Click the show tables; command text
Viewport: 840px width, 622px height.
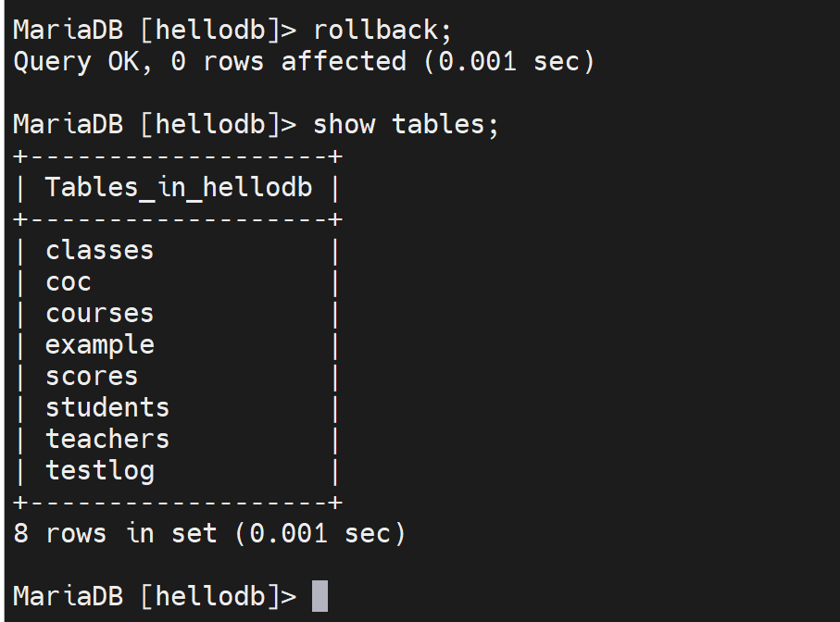[406, 125]
